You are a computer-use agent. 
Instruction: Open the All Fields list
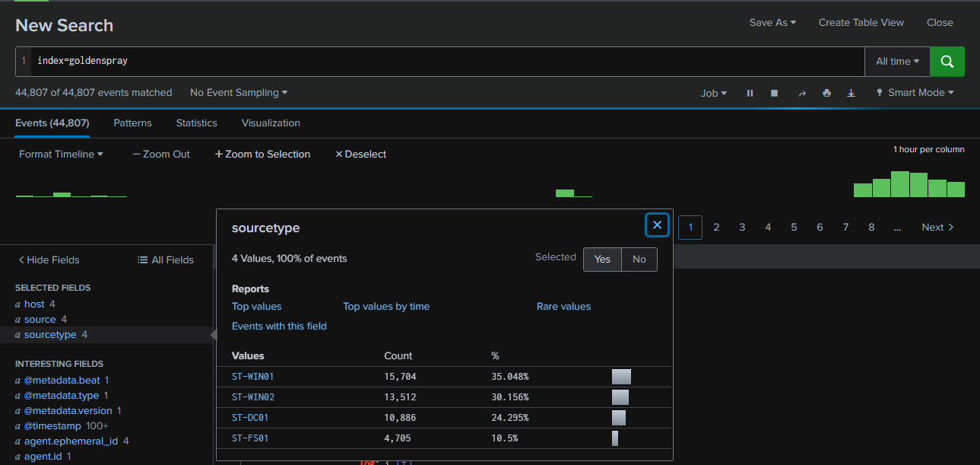[165, 260]
